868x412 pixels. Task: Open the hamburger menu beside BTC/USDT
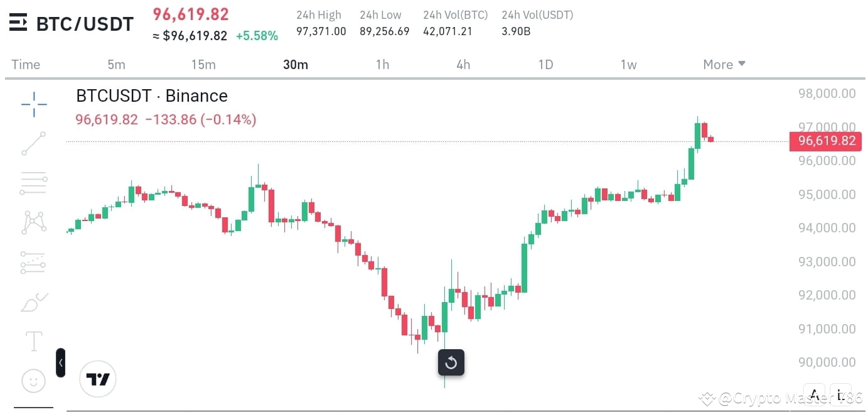coord(17,23)
